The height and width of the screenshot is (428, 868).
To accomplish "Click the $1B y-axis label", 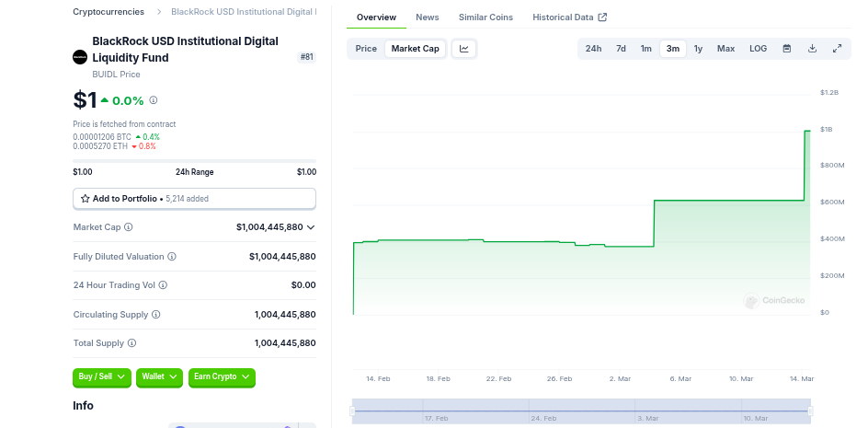I will [x=826, y=129].
